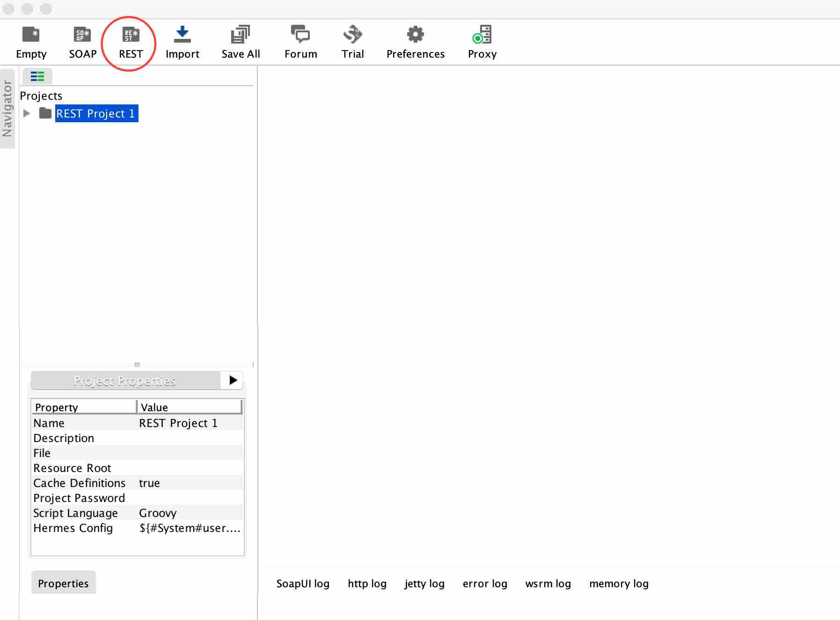The height and width of the screenshot is (620, 840).
Task: Select the Cache Definitions property label
Action: [x=79, y=483]
